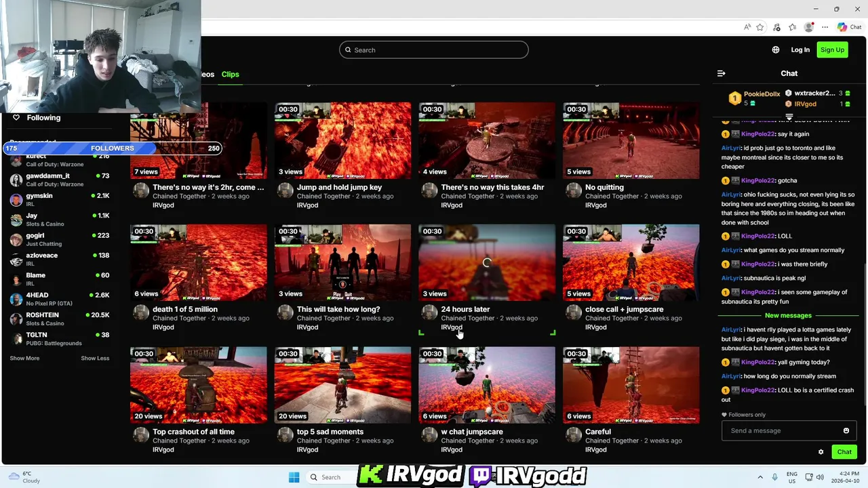Click Show More in the recommended list
This screenshot has height=488, width=868.
[x=24, y=358]
